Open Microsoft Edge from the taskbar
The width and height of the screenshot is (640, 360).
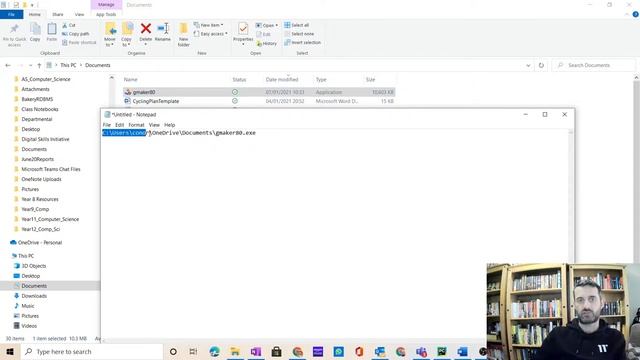214,351
